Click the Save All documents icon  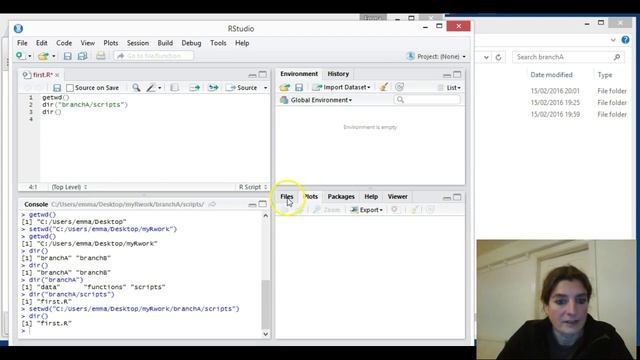click(x=82, y=56)
